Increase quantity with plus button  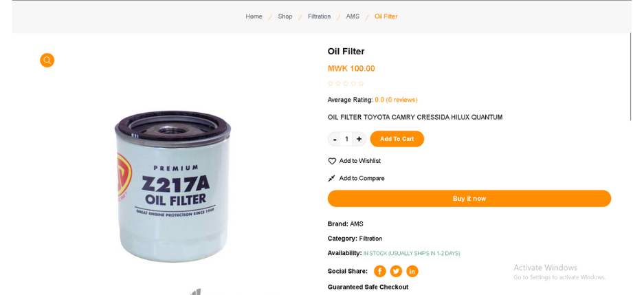click(x=359, y=139)
